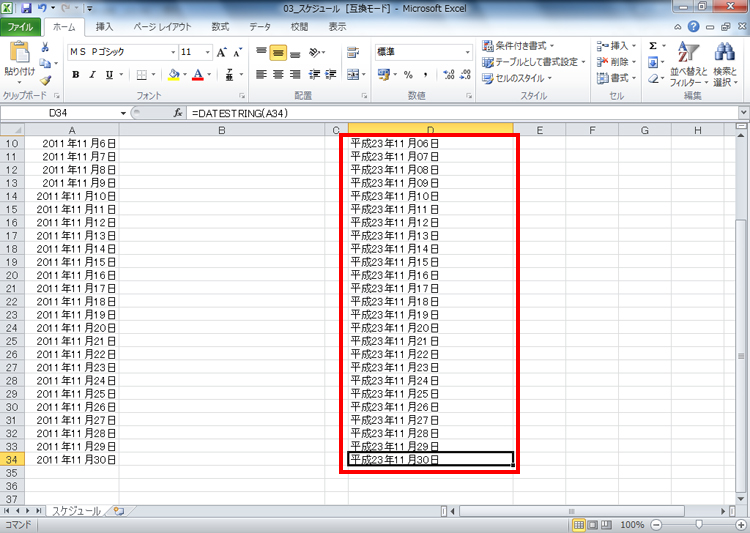The image size is (750, 533).
Task: Click the formula bar containing =DATESTRING(A34)
Action: pos(463,113)
